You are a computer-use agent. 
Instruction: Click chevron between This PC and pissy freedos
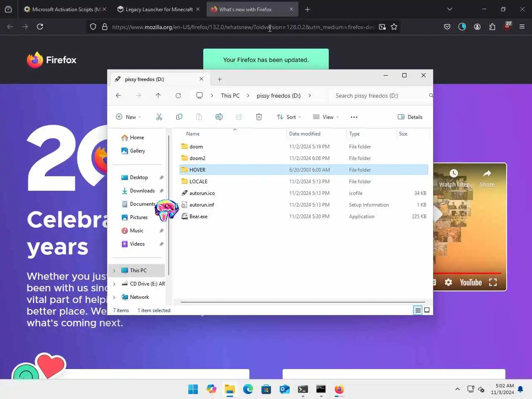tap(248, 96)
